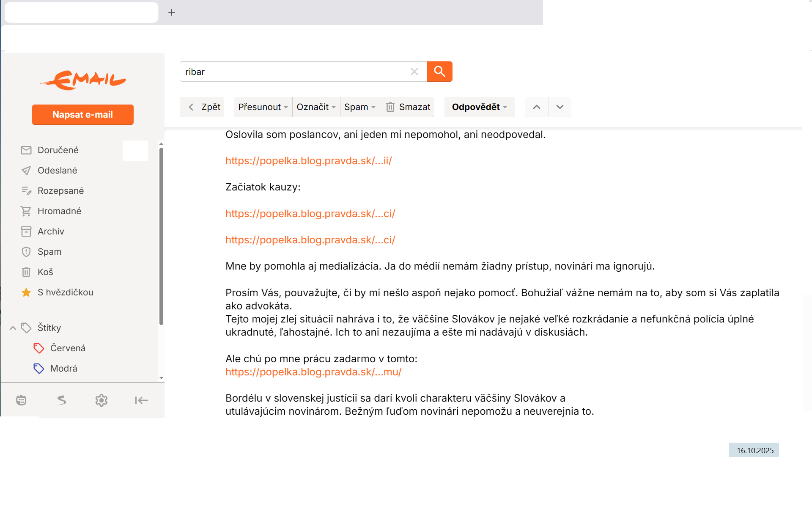812x518 pixels.
Task: Select the Červená red label
Action: 68,348
